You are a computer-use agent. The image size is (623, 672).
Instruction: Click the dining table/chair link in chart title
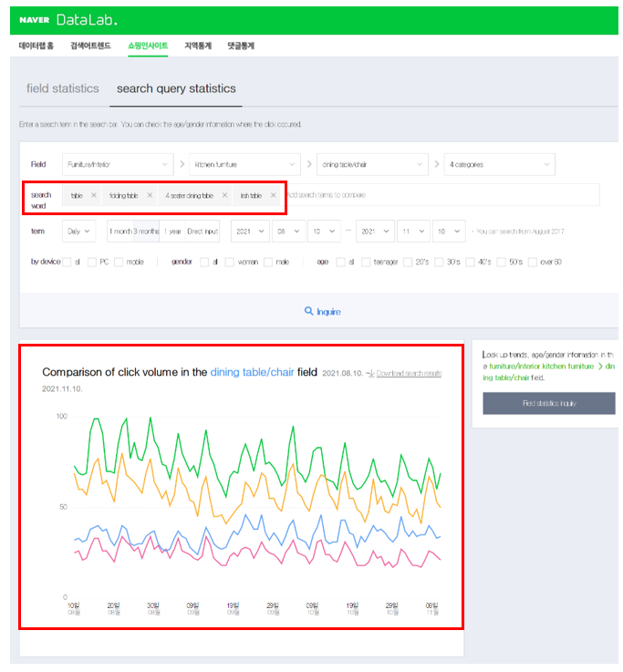click(x=252, y=372)
